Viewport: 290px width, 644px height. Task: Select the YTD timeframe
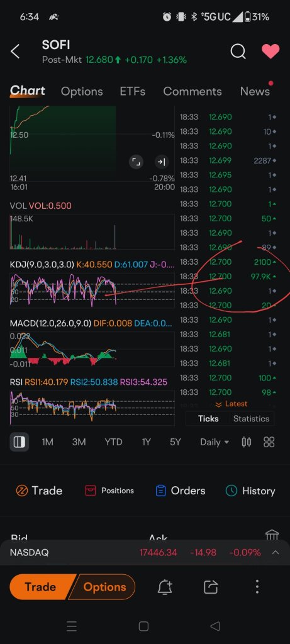click(113, 442)
